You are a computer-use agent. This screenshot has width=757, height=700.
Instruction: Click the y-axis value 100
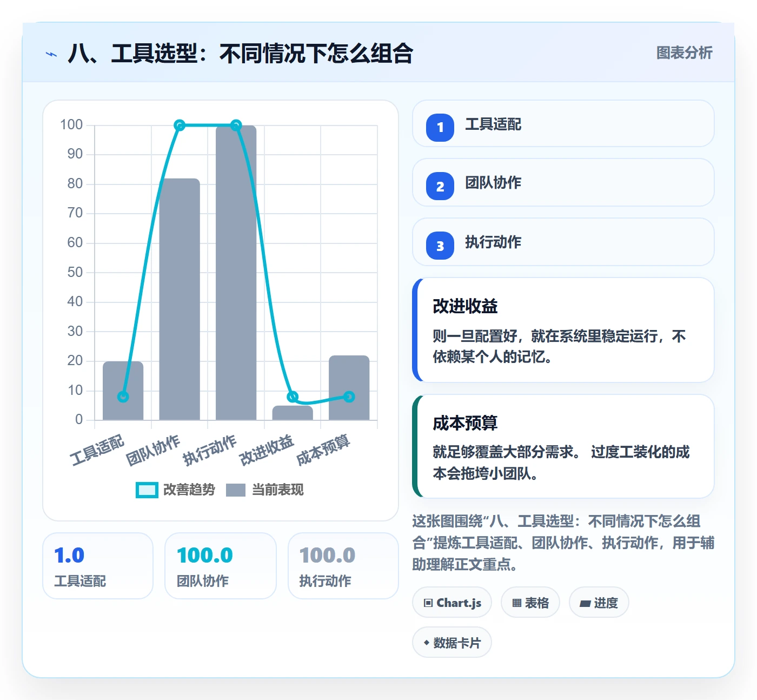(x=71, y=125)
